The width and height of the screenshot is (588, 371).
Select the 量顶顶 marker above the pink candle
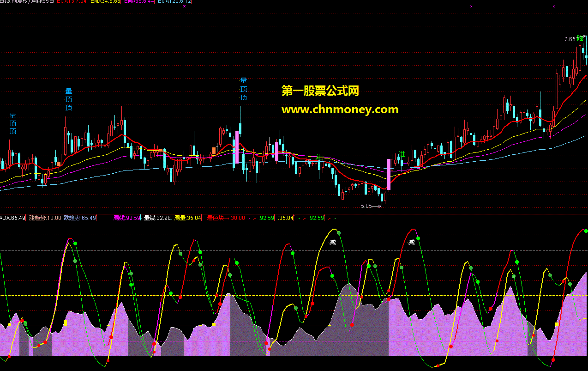(243, 89)
